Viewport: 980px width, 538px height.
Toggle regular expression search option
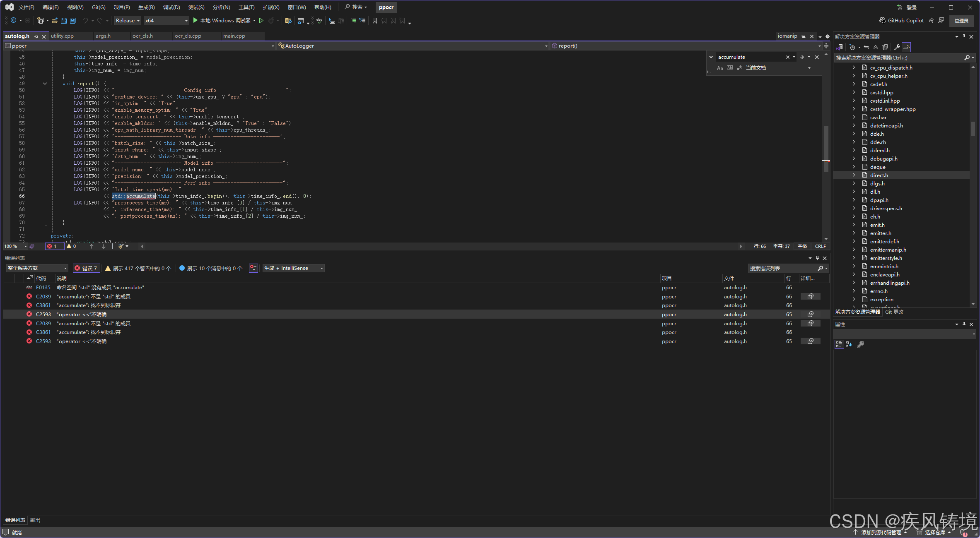click(739, 68)
